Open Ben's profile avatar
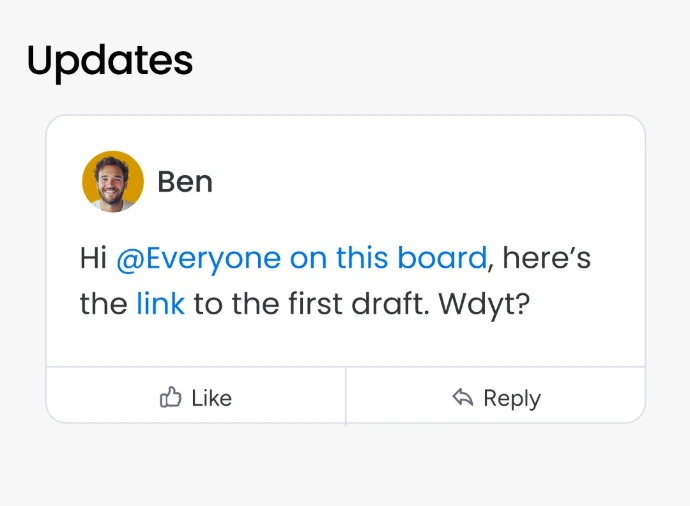 point(113,182)
